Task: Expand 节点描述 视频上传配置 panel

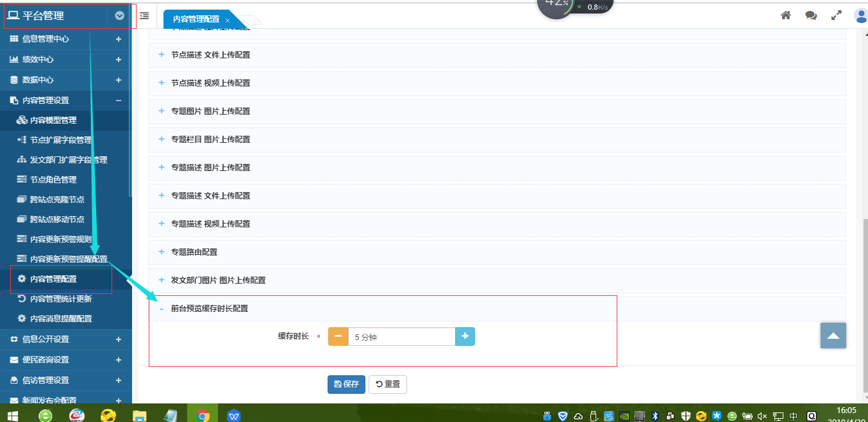Action: click(x=497, y=83)
